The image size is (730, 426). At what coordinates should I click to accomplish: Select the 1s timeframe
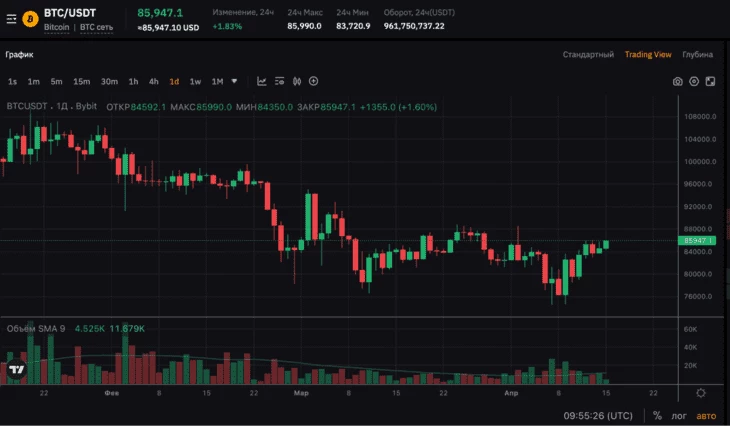click(x=13, y=81)
